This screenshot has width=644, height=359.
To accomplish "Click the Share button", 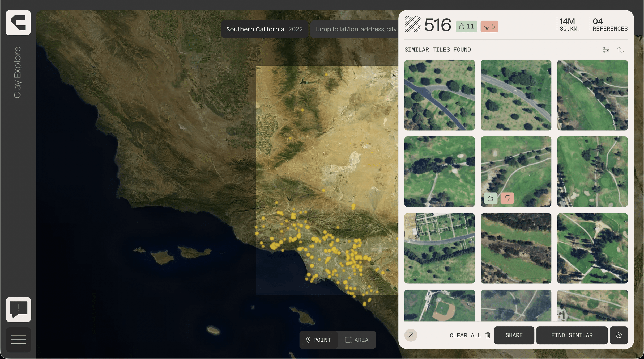I will pyautogui.click(x=514, y=335).
